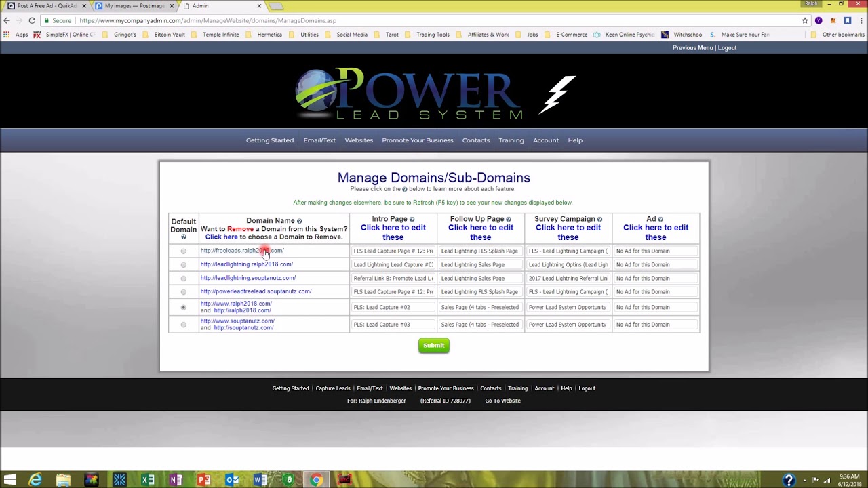The width and height of the screenshot is (868, 488).
Task: Edit Intro Pages via Click here link
Action: pyautogui.click(x=393, y=232)
